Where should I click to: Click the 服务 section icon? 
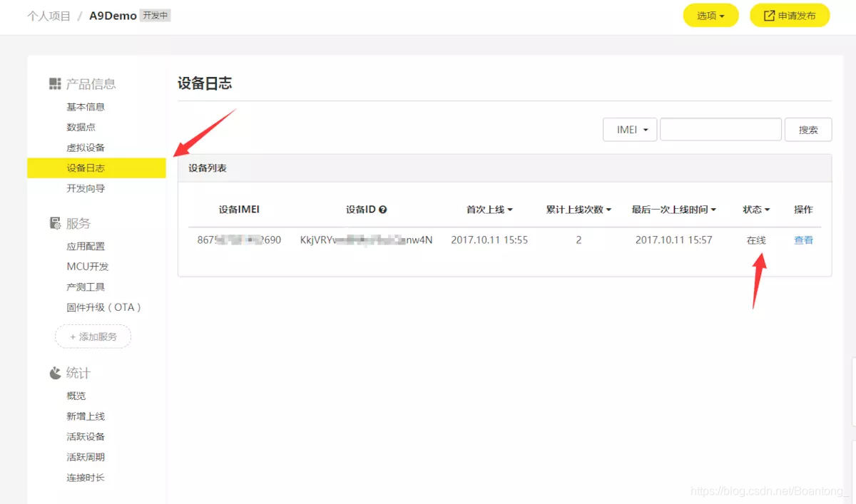[x=55, y=223]
